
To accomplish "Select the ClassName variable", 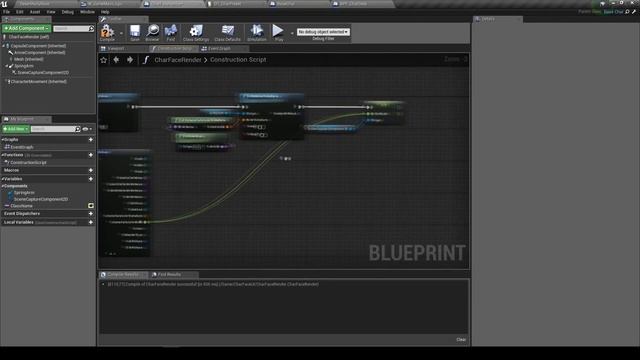I will (21, 206).
